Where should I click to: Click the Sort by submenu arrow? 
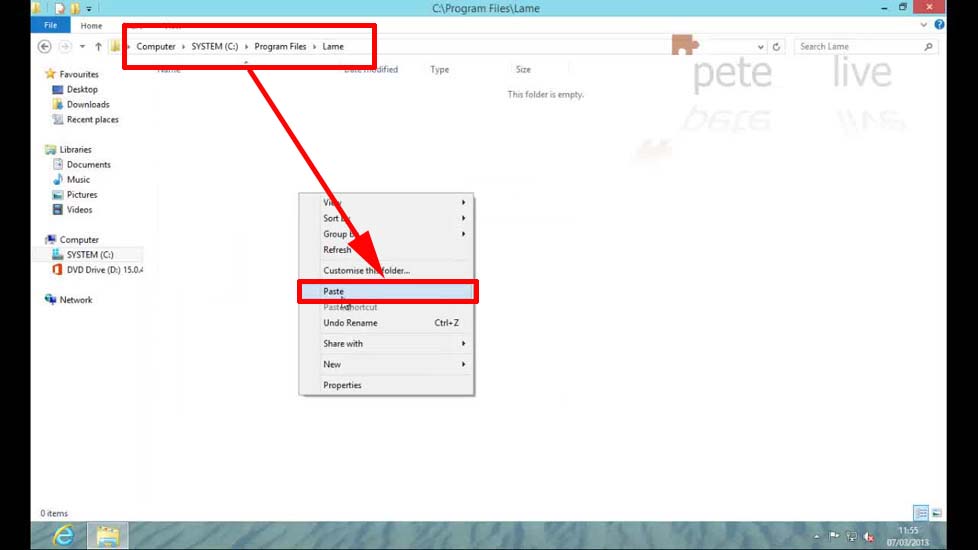click(x=463, y=218)
